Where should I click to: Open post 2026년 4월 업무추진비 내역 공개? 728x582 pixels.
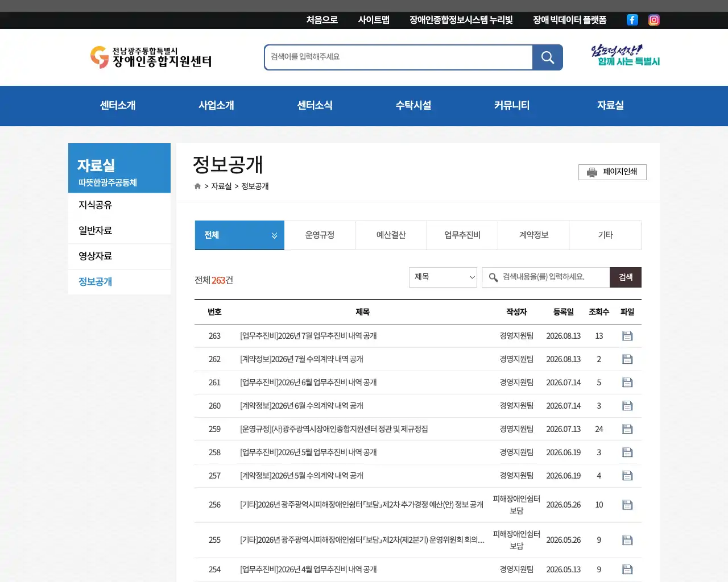pyautogui.click(x=308, y=569)
